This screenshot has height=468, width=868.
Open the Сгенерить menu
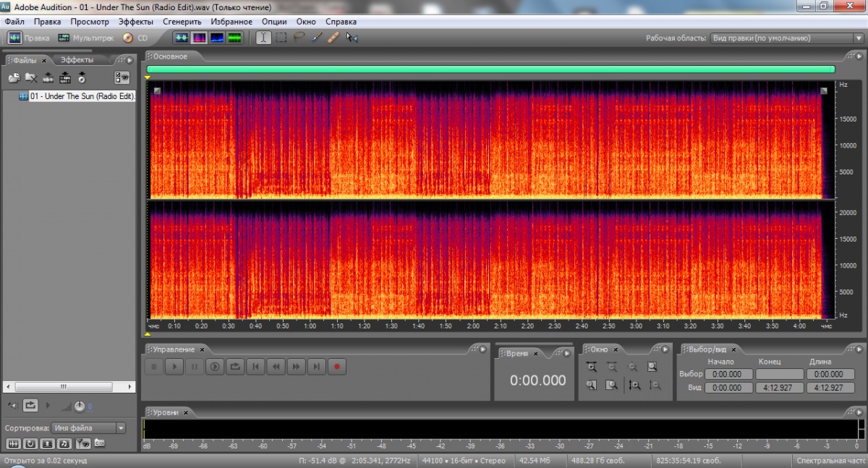[x=182, y=22]
